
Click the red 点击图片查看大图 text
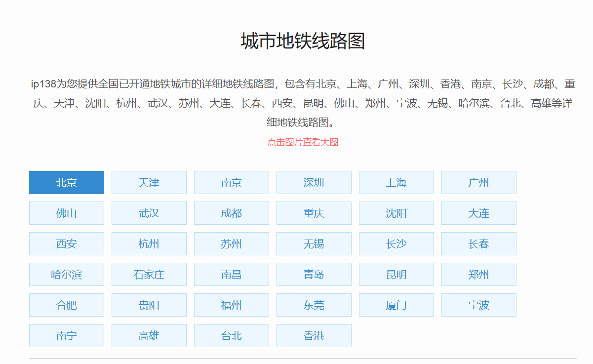[303, 142]
